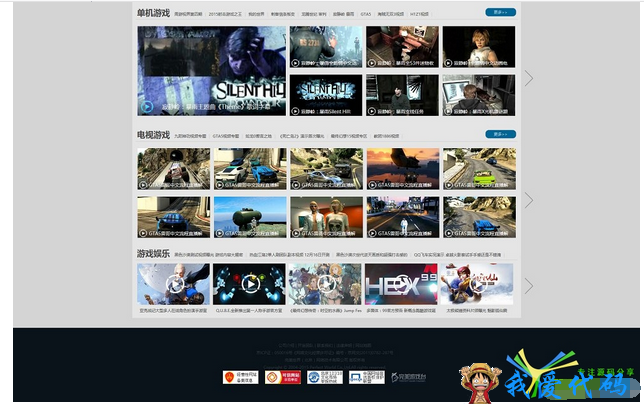Play icon on dark Silent Hill logo thumbnail
644x409 pixels.
point(295,111)
